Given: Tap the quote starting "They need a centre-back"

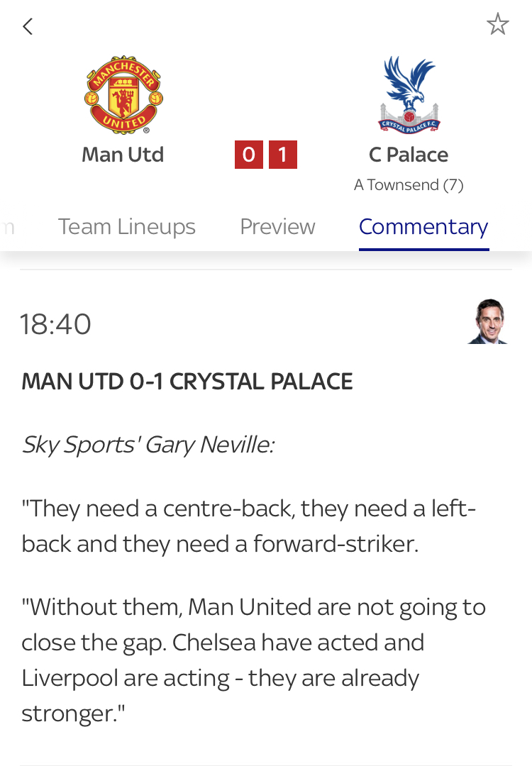Looking at the screenshot, I should (x=248, y=526).
